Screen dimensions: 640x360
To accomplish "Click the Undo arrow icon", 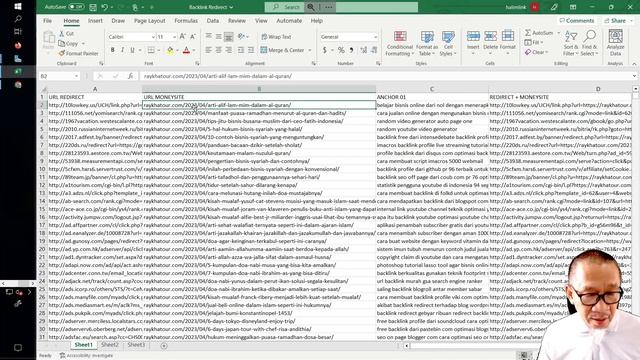I will point(105,7).
